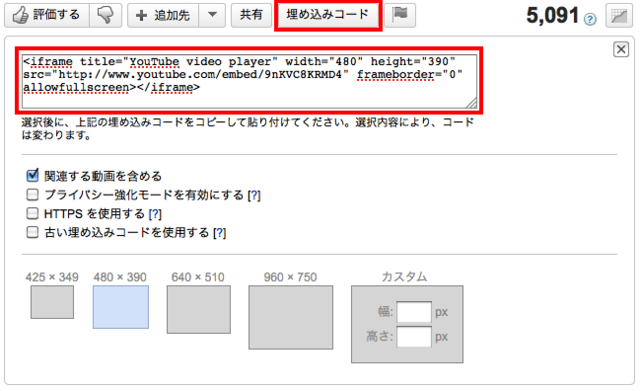Close the embed panel with X
The image size is (640, 391).
621,49
